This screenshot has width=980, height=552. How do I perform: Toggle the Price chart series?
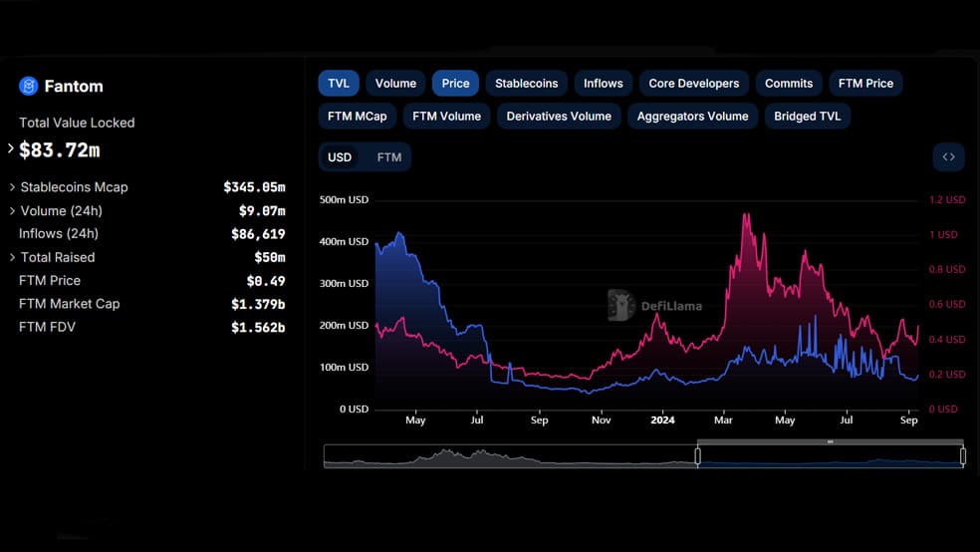(455, 83)
